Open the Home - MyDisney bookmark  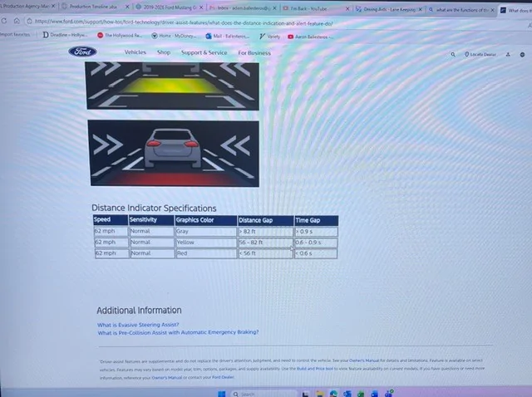(x=174, y=36)
